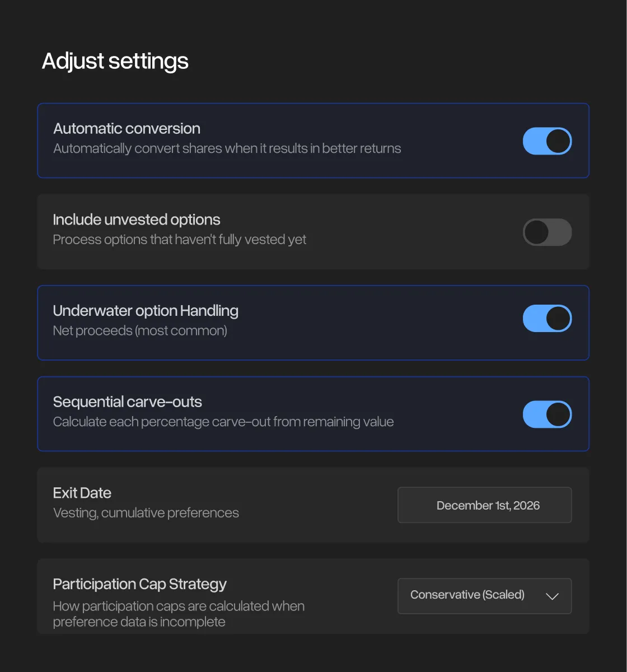Screen dimensions: 627x672
Task: Select the Automatic conversion title text
Action: pyautogui.click(x=127, y=129)
